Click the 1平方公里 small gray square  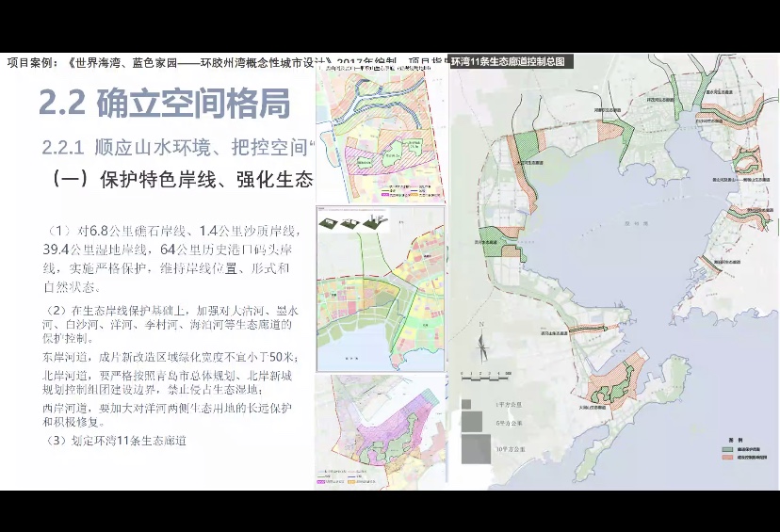point(465,403)
